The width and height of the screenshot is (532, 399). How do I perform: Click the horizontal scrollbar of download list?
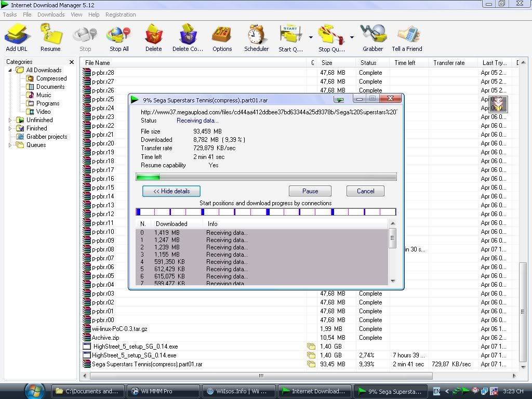pos(261,376)
